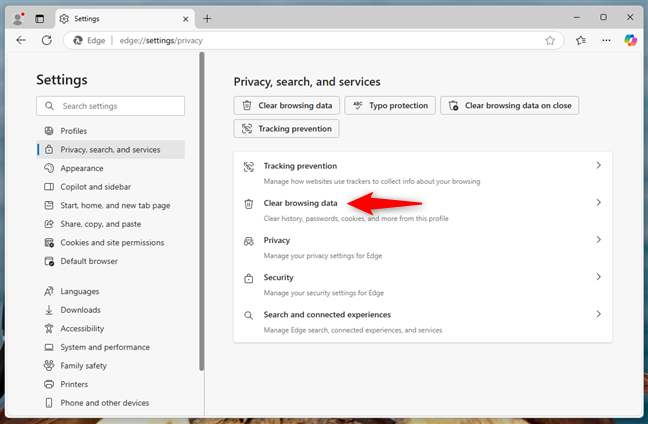Click 'Manage your security settings for Edge' text
This screenshot has height=424, width=648.
click(324, 293)
